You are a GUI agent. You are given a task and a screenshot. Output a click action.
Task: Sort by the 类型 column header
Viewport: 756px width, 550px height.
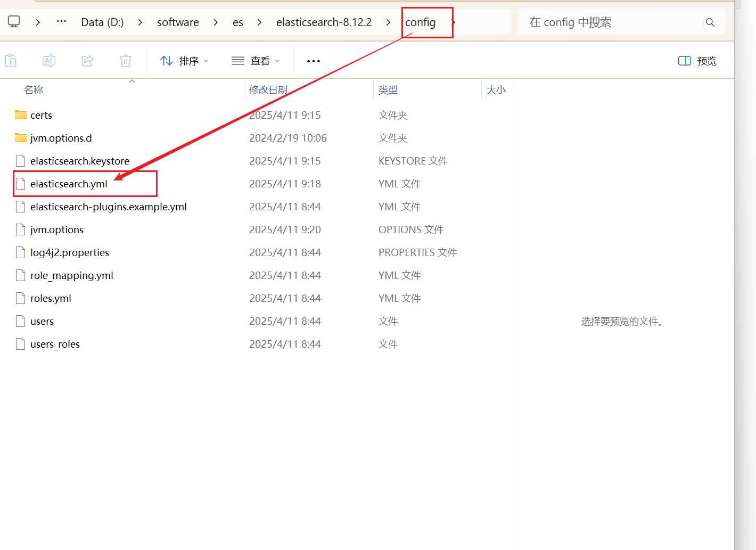[x=388, y=90]
